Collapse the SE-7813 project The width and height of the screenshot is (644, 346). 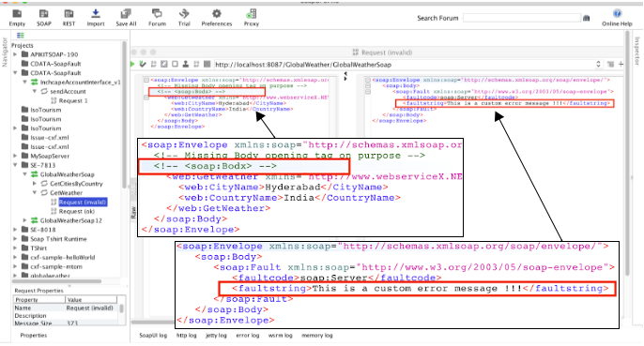point(15,165)
